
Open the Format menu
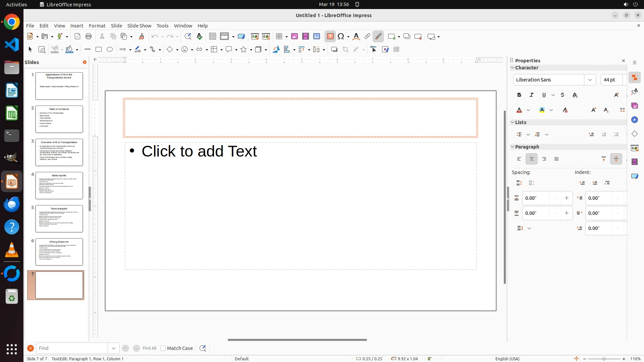click(97, 26)
